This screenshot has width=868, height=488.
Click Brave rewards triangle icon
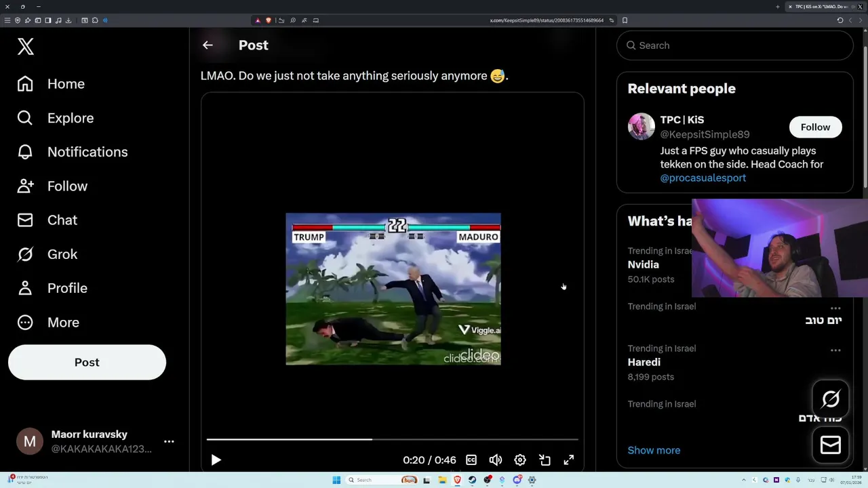(x=258, y=20)
